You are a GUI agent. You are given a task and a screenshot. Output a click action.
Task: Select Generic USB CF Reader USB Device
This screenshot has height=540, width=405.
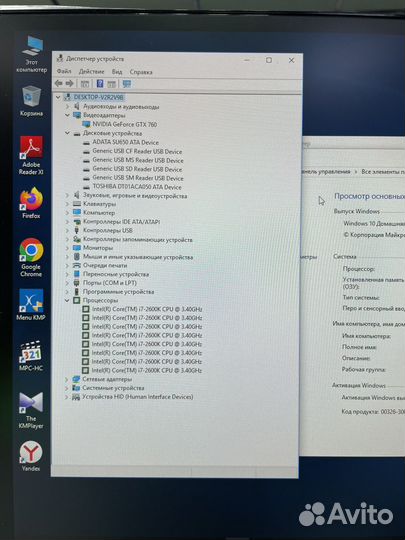pyautogui.click(x=137, y=151)
